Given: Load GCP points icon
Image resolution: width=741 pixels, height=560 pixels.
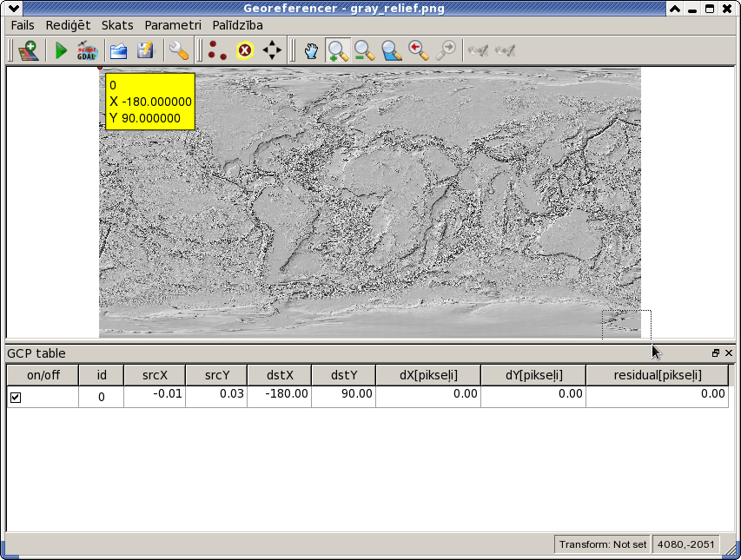Looking at the screenshot, I should (x=119, y=50).
